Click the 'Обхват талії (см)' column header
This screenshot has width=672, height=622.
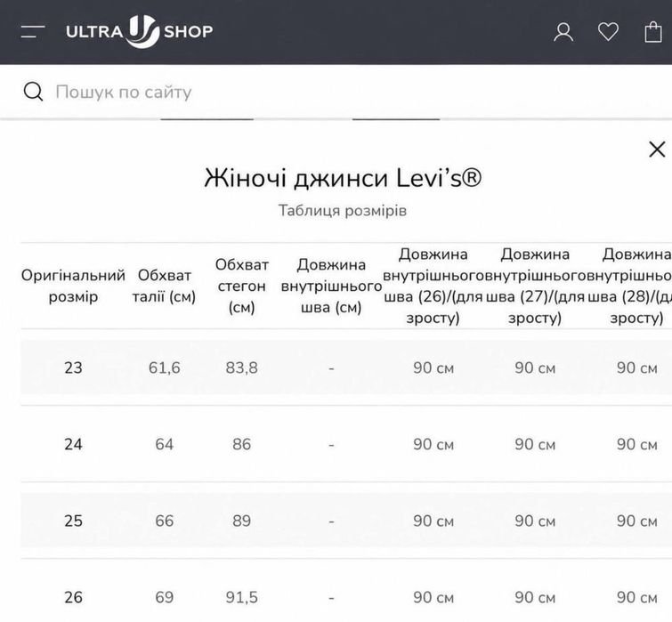(x=164, y=286)
